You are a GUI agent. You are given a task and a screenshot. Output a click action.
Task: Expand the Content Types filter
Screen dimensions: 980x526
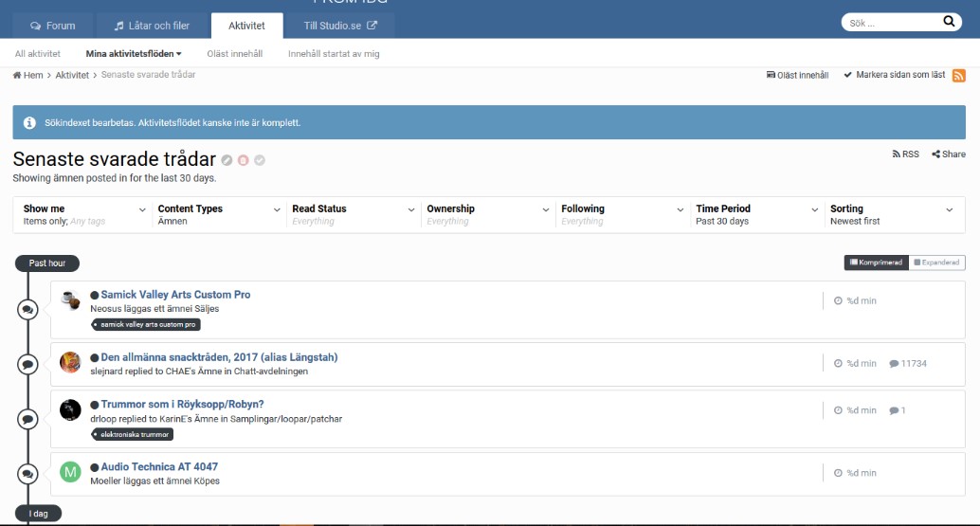tap(219, 214)
